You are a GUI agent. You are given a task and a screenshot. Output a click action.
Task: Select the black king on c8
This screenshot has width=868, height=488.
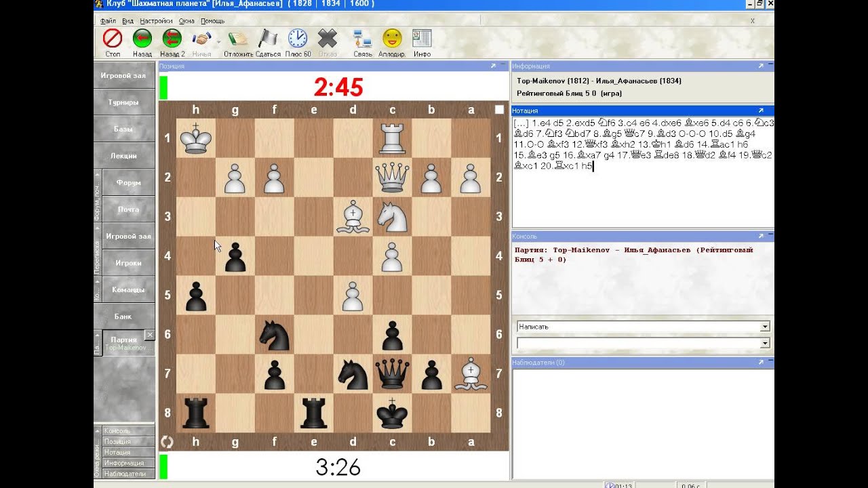(393, 413)
